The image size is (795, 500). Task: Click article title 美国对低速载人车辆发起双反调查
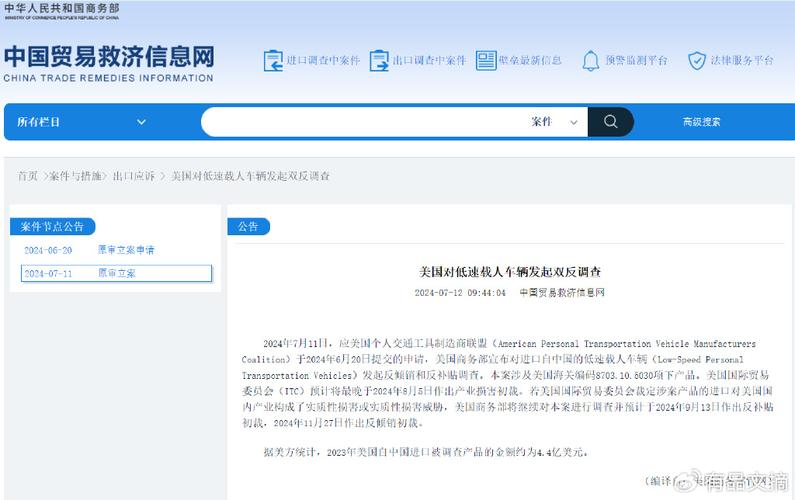pos(510,272)
